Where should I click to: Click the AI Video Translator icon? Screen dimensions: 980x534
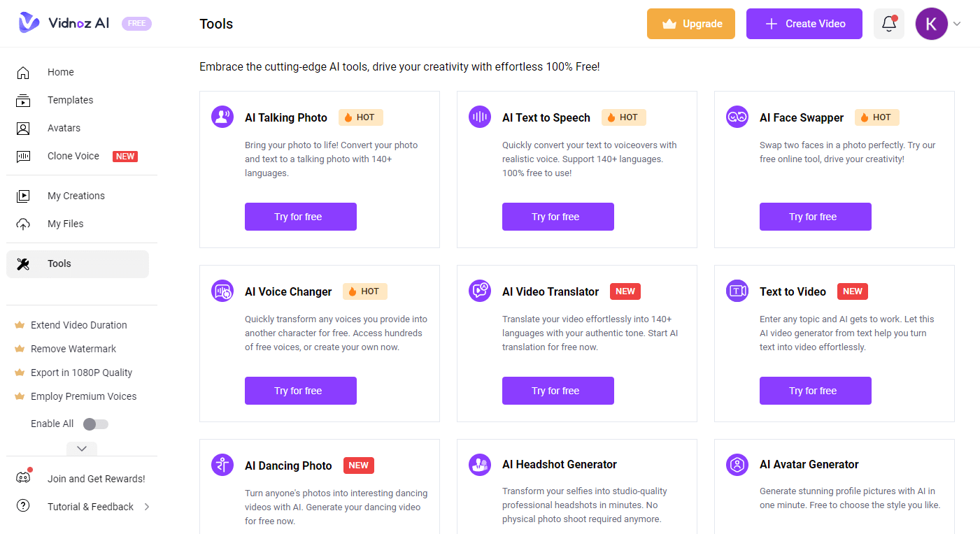(480, 291)
